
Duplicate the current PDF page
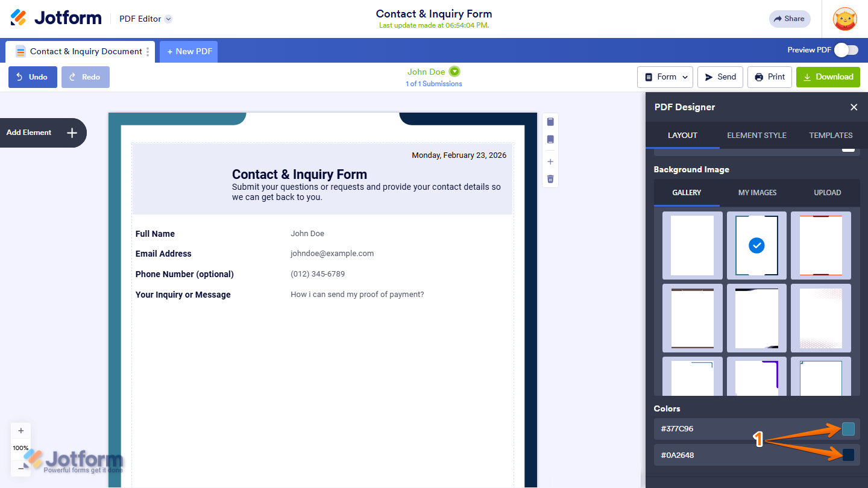click(x=550, y=121)
